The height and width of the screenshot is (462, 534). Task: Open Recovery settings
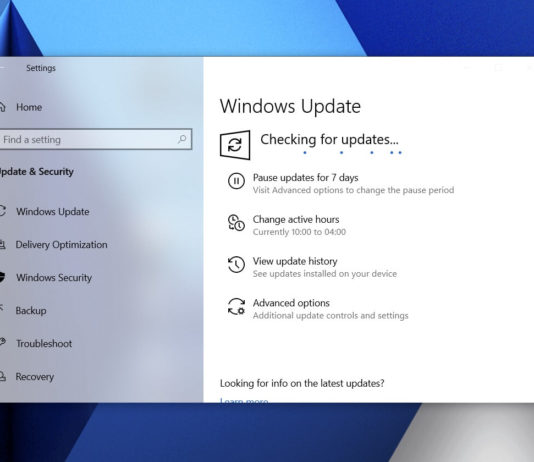[x=35, y=377]
